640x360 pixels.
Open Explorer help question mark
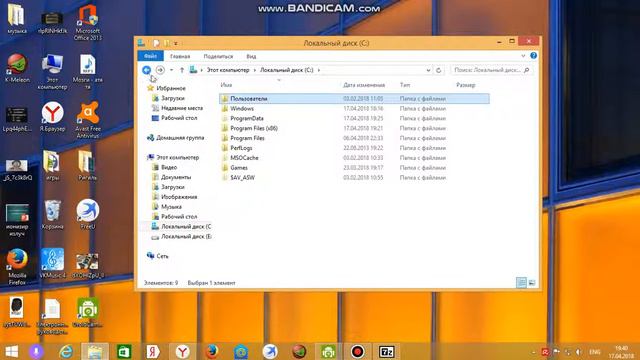click(x=533, y=56)
